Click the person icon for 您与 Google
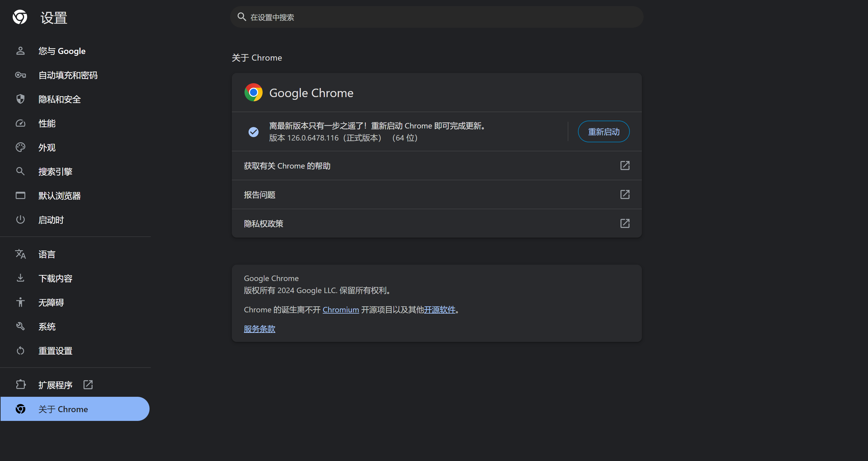868x461 pixels. 21,51
